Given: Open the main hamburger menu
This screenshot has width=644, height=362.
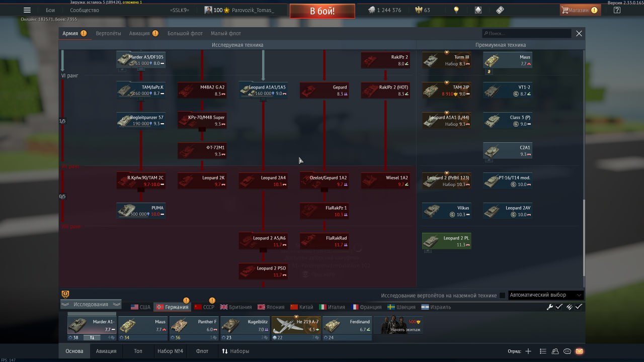Looking at the screenshot, I should point(27,10).
